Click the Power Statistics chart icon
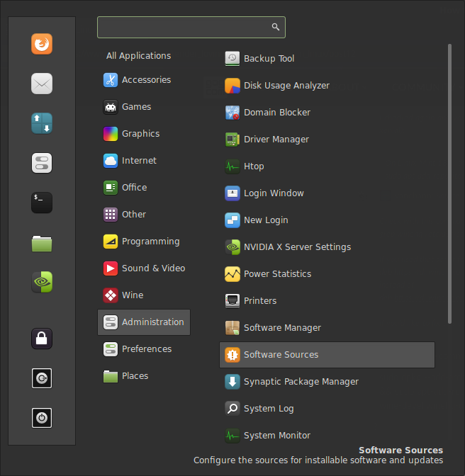Viewport: 465px width, 476px height. (x=232, y=274)
